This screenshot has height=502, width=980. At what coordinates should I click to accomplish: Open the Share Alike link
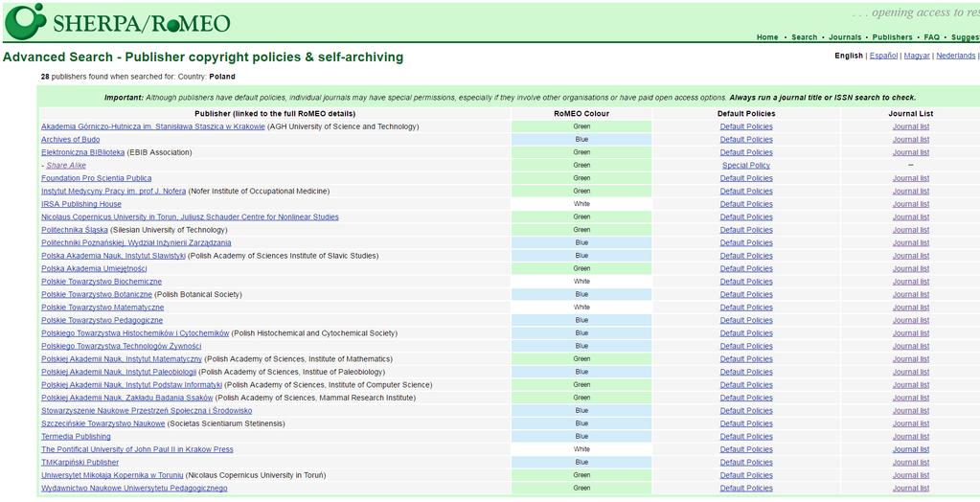coord(66,166)
